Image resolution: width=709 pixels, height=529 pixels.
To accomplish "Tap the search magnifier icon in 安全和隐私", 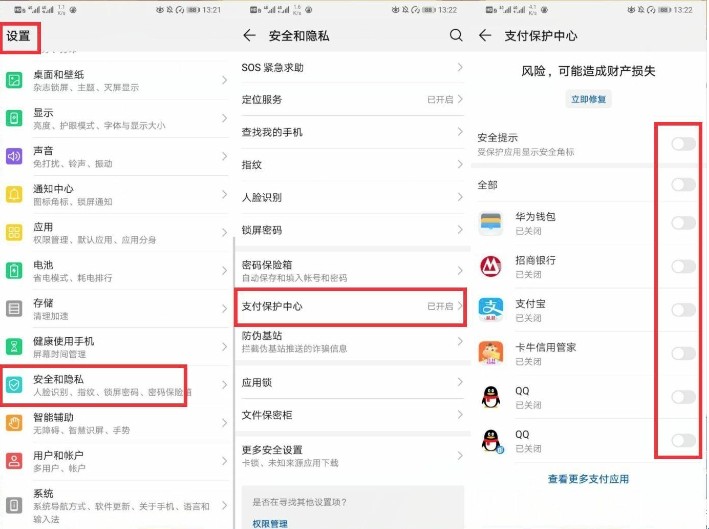I will click(x=456, y=35).
